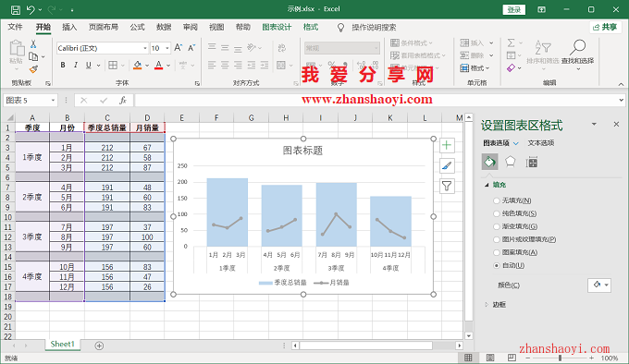Add a new sheet with plus icon
Screen dimensions: 629x364
(x=99, y=346)
